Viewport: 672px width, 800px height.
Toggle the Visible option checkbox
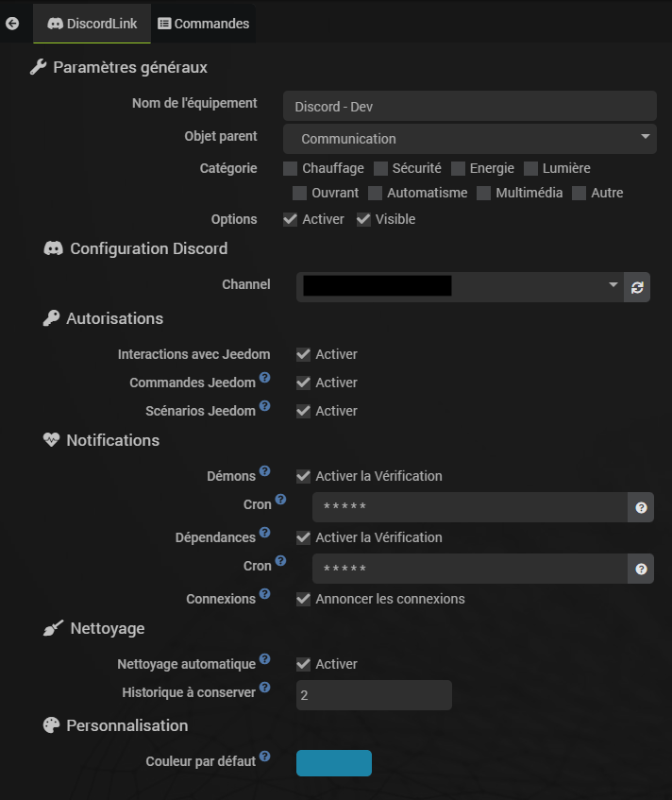[x=363, y=219]
